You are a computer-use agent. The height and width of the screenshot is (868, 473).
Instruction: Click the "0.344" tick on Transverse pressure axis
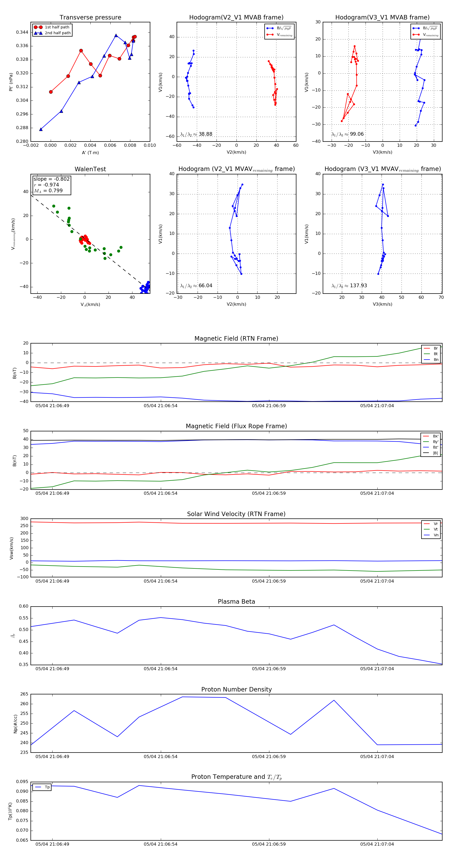22,32
